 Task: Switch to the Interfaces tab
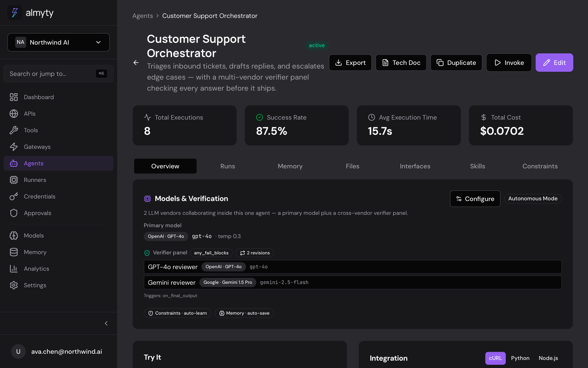coord(415,166)
